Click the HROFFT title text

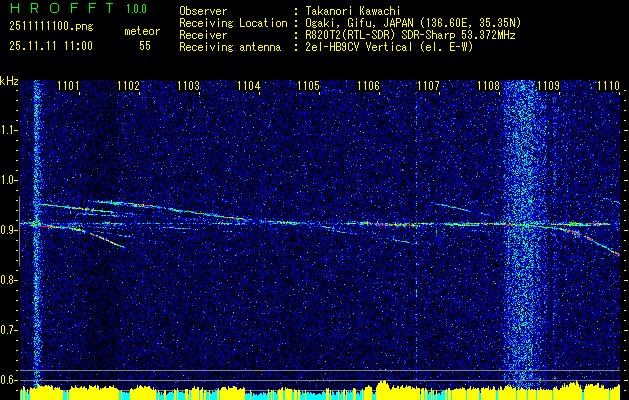tap(61, 8)
